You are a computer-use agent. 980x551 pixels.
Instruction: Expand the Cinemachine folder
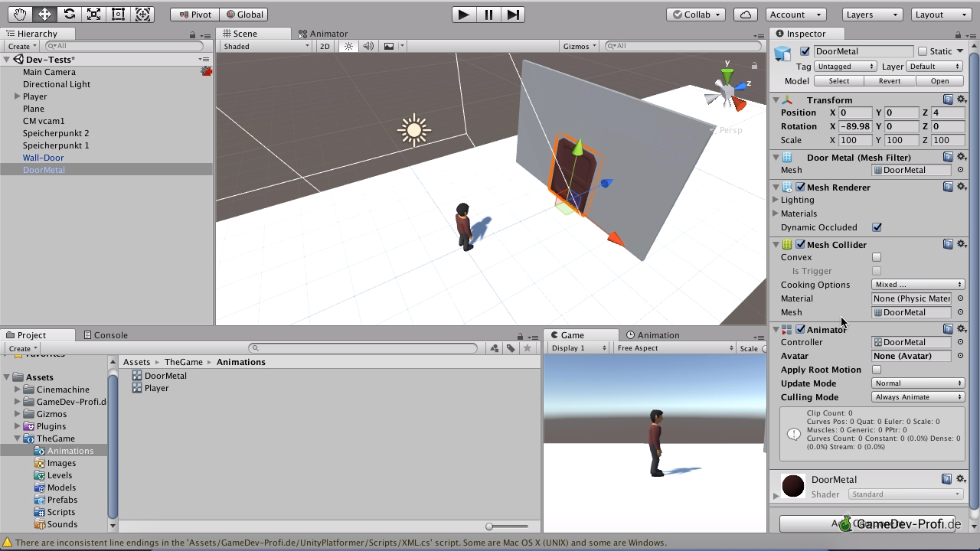point(17,390)
